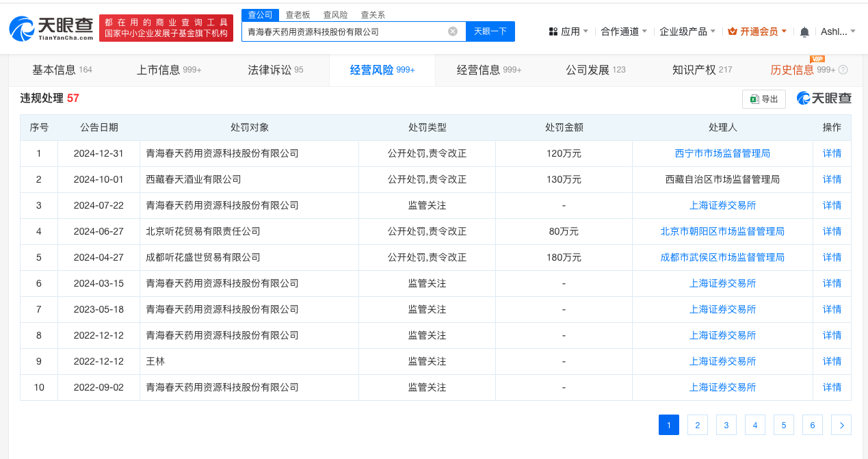Go to next page arrow
Screen dimensions: 868x459
(841, 425)
